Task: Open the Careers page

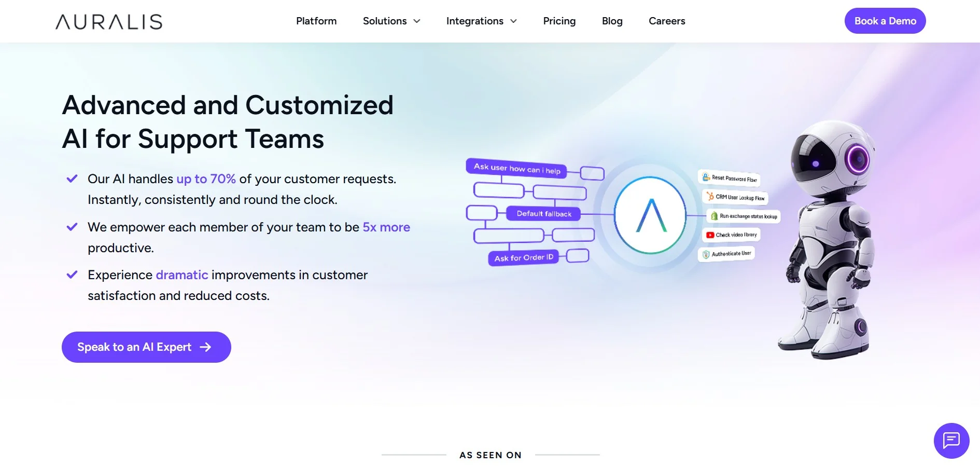Action: pyautogui.click(x=667, y=21)
